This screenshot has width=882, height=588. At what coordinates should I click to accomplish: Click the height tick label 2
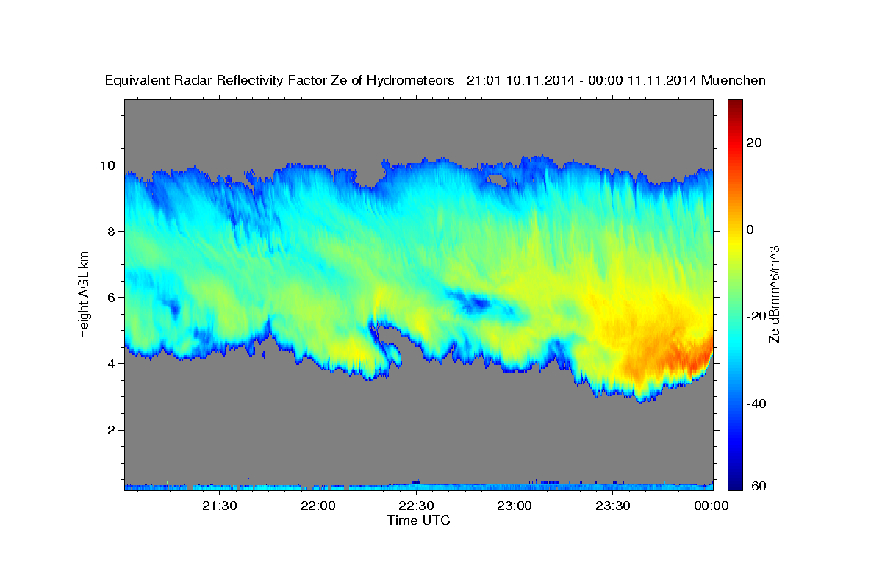113,430
